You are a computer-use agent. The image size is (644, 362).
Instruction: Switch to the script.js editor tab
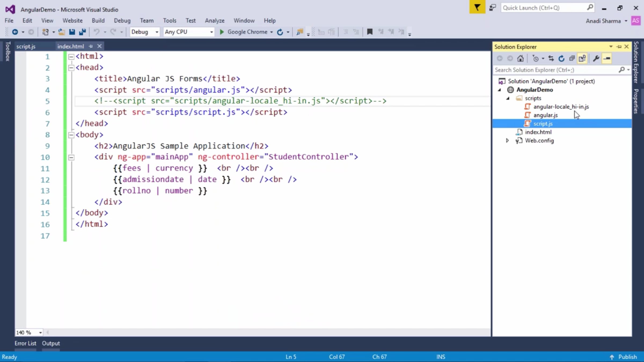26,46
